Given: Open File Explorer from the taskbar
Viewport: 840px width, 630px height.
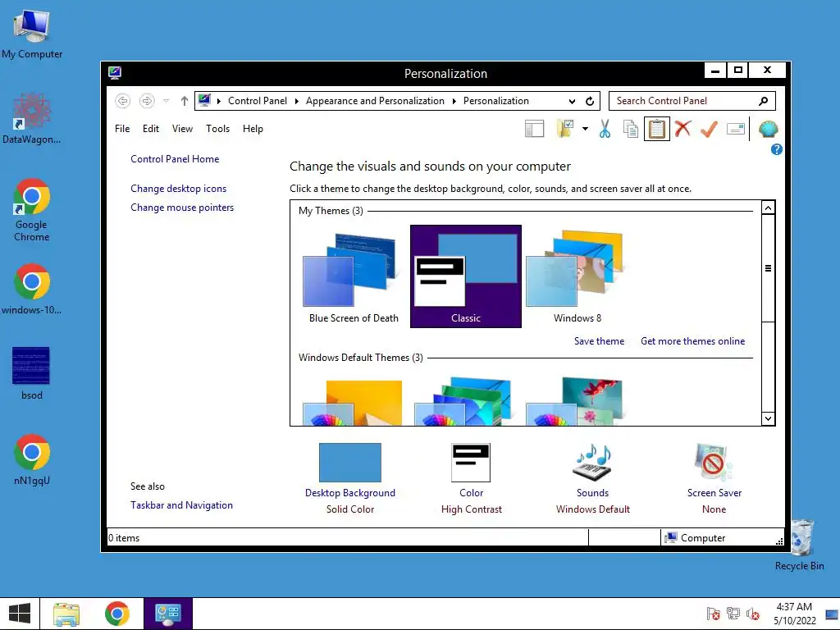Looking at the screenshot, I should [66, 614].
